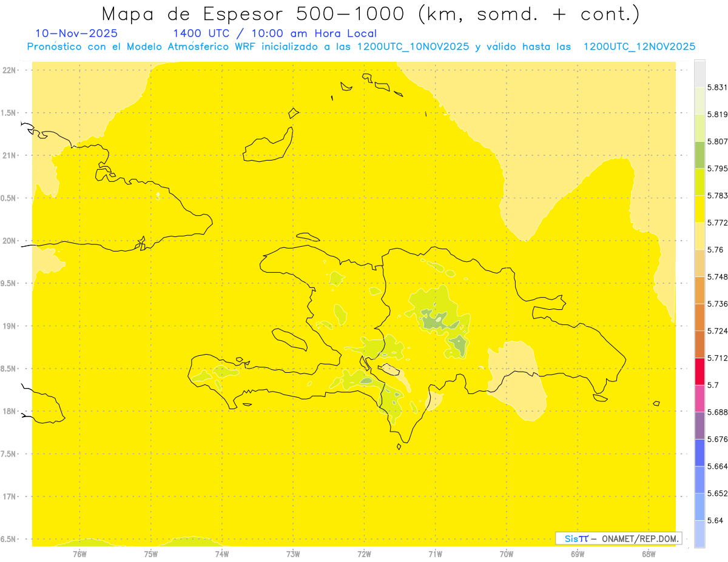Click the colorbar label "5.795"
Viewport: 728px width, 562px height.
[x=717, y=169]
